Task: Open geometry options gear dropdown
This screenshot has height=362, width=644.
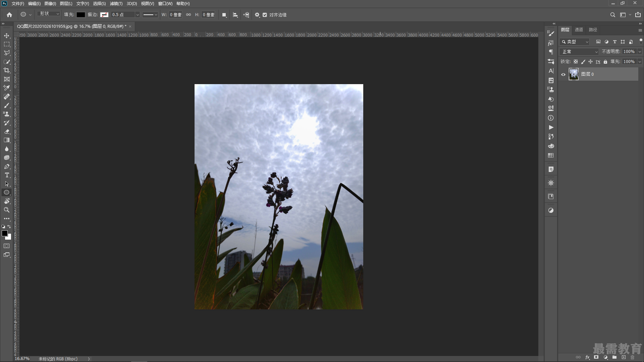Action: click(257, 15)
